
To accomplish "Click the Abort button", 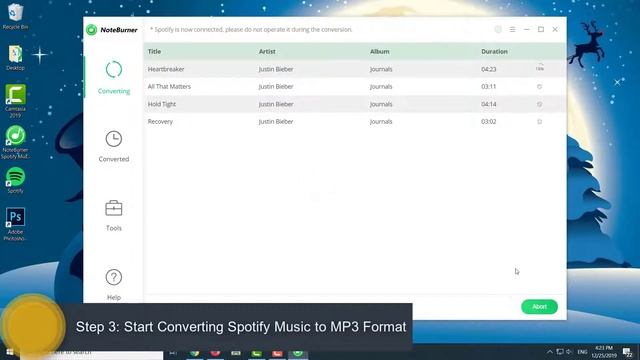I will tap(539, 307).
